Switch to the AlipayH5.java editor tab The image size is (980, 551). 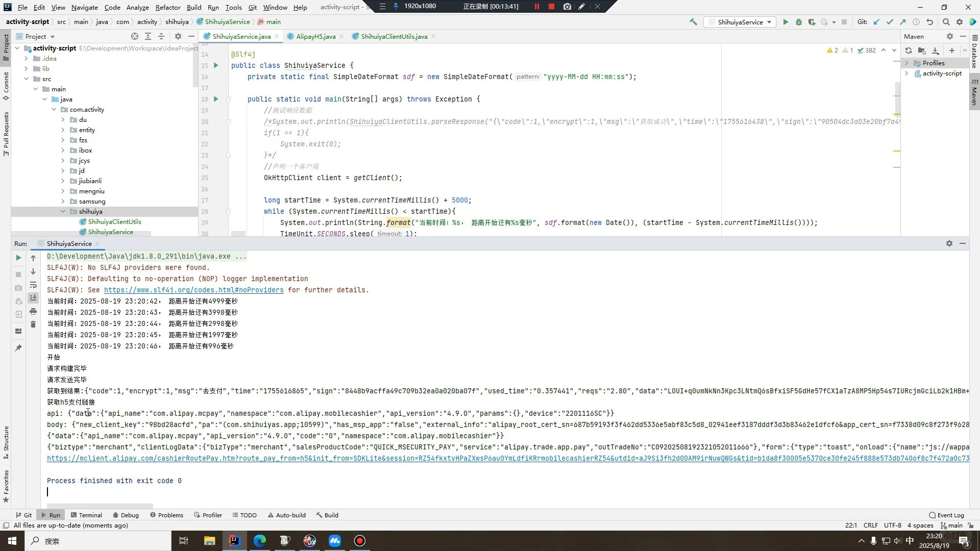(x=315, y=36)
